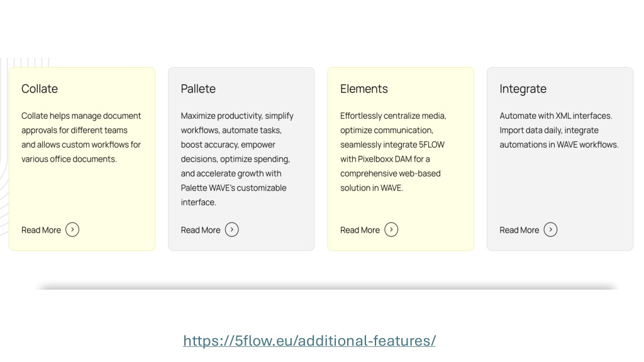
Task: Follow the 5flow.eu additional-features URL
Action: click(x=309, y=341)
